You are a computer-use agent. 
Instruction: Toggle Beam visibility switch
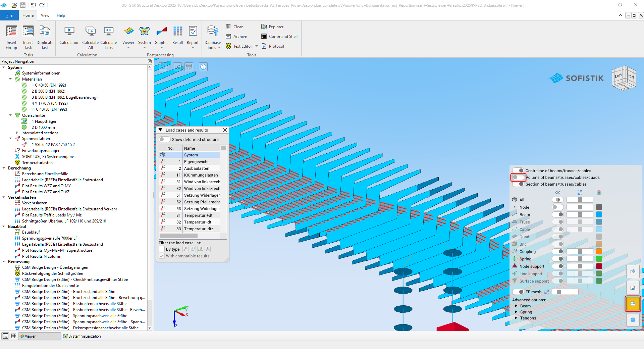[558, 214]
